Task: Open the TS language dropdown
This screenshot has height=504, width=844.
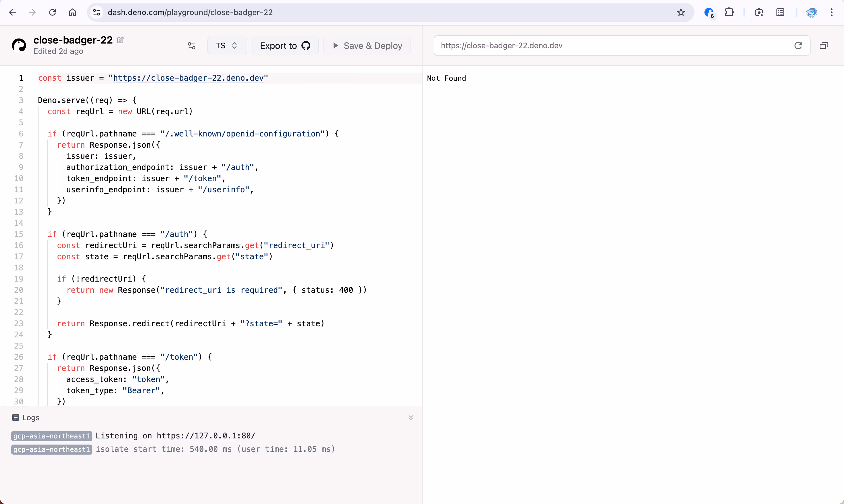Action: 227,46
